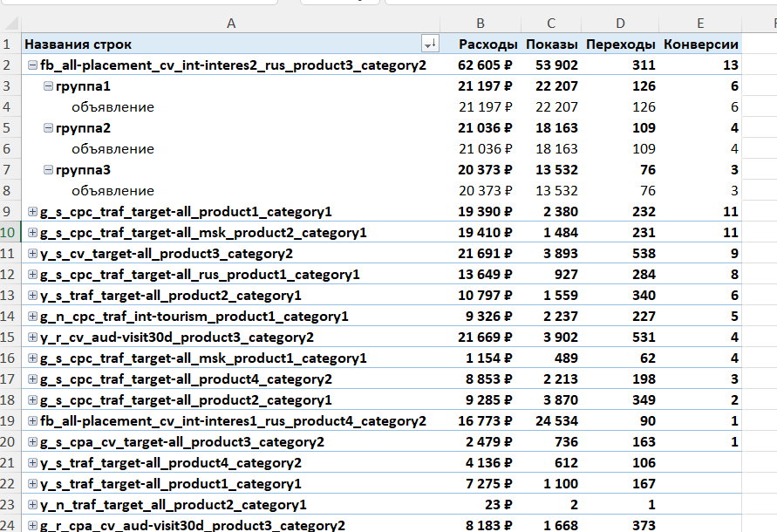Click the Переходы value 538

click(x=643, y=254)
